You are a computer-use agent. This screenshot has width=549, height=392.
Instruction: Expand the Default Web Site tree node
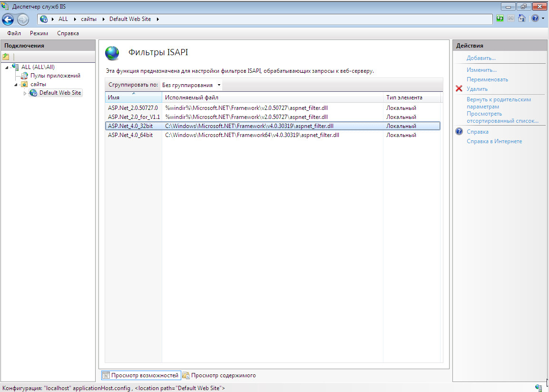[x=25, y=93]
